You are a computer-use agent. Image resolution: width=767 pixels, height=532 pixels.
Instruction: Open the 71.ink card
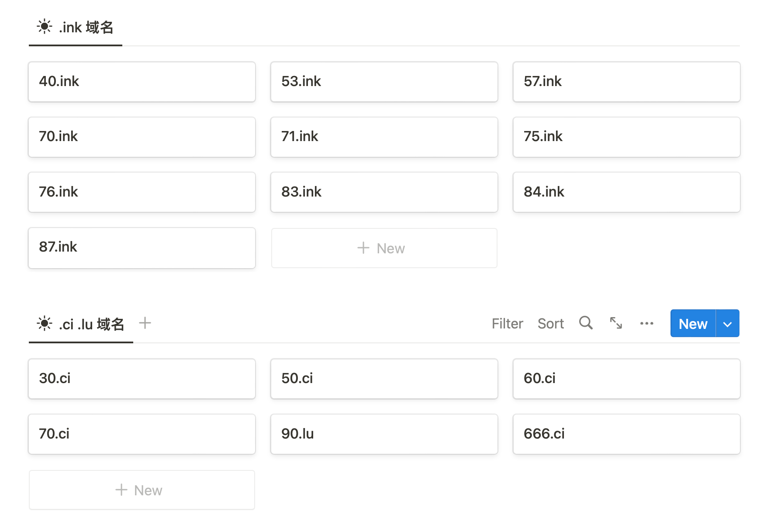(384, 137)
